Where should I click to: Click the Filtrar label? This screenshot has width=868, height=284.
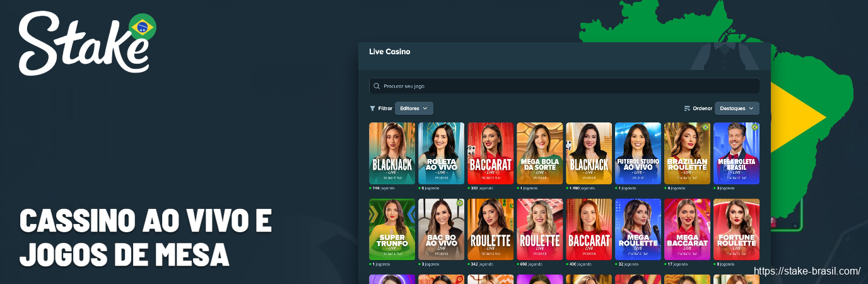pos(385,108)
